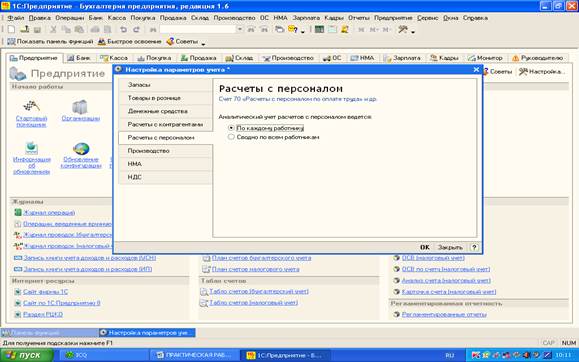
Task: Click the ? help button in dialog
Action: click(x=474, y=247)
